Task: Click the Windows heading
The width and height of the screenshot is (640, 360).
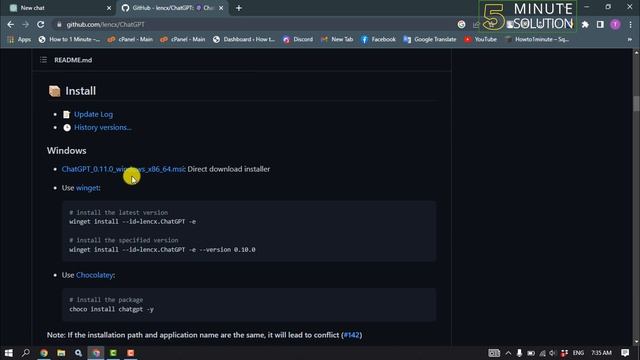Action: 67,151
